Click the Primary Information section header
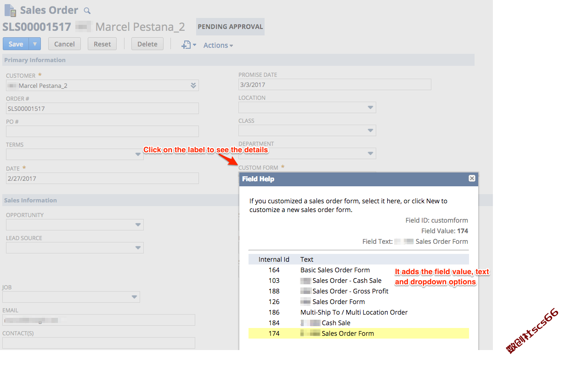This screenshot has width=588, height=368. point(238,60)
